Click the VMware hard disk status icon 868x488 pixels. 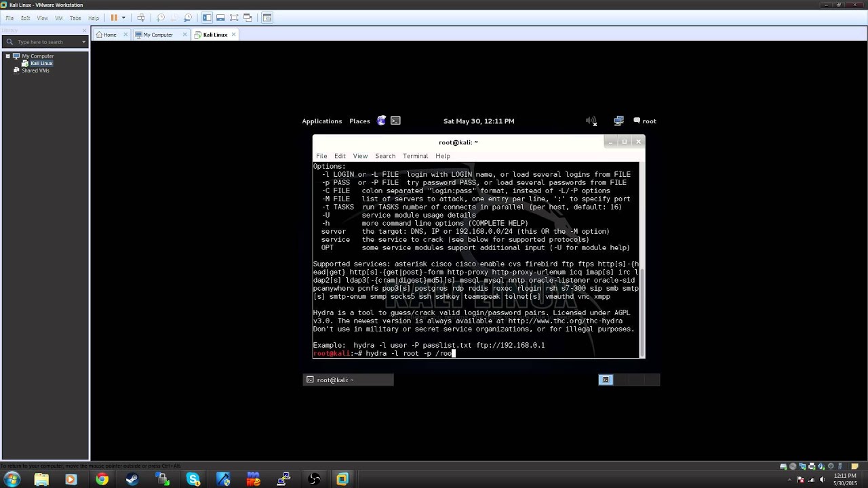click(783, 466)
